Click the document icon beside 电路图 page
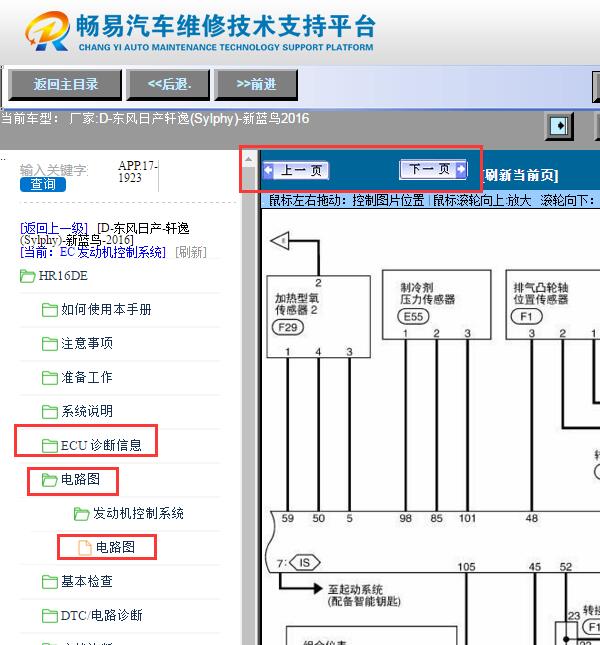Viewport: 600px width, 645px height. click(x=85, y=548)
